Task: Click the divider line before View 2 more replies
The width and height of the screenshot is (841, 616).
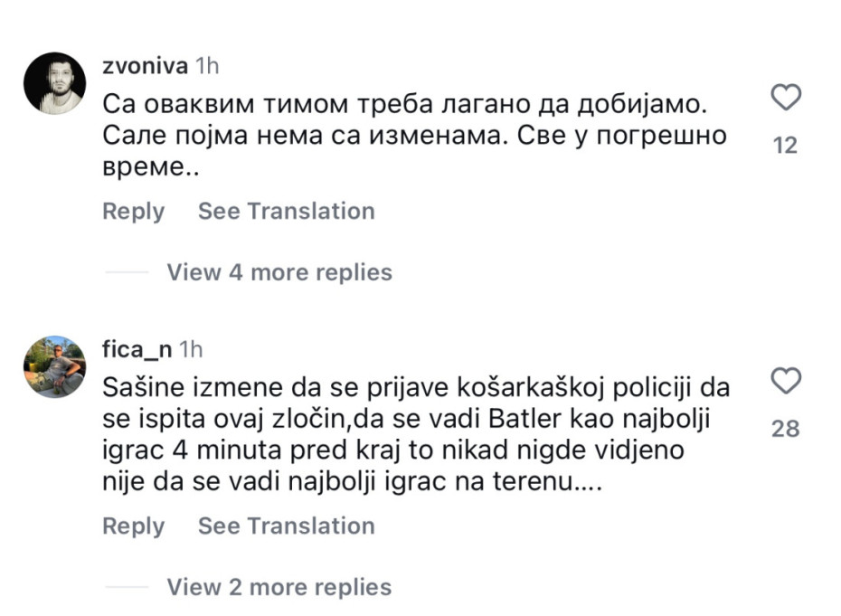Action: [125, 587]
